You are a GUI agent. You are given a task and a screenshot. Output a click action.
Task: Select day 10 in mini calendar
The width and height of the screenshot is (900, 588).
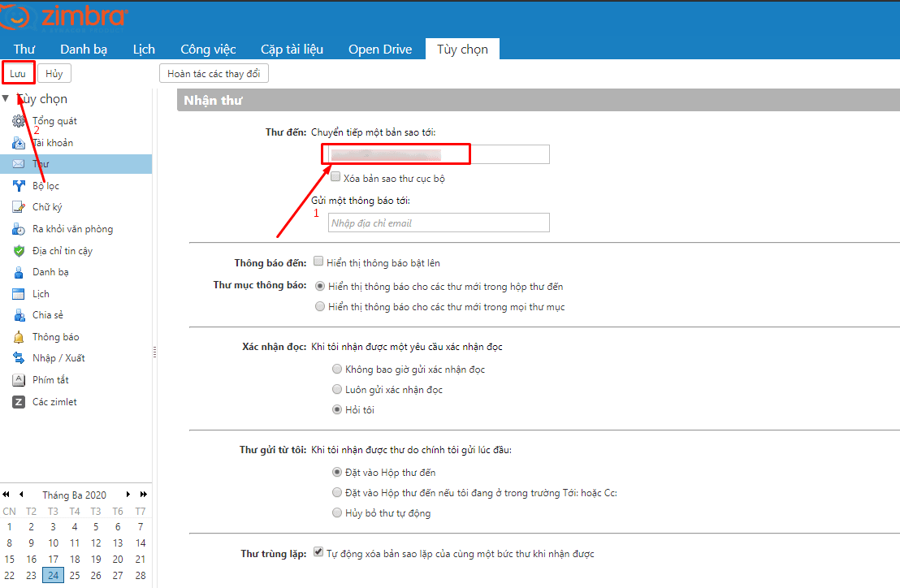click(53, 543)
